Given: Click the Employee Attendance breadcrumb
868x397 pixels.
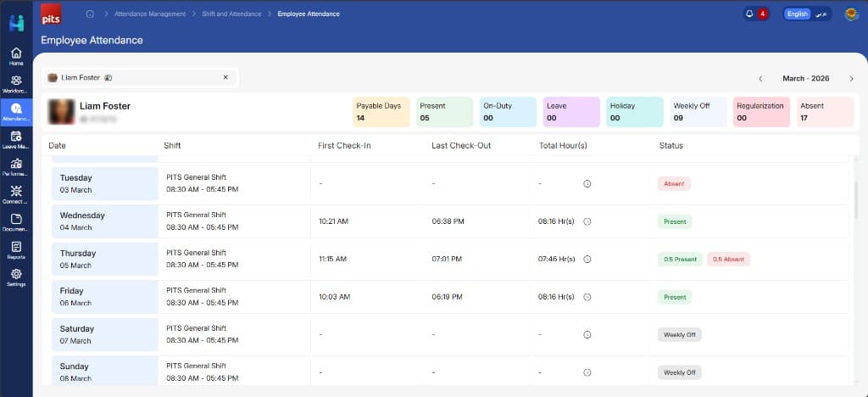Looking at the screenshot, I should pos(309,14).
